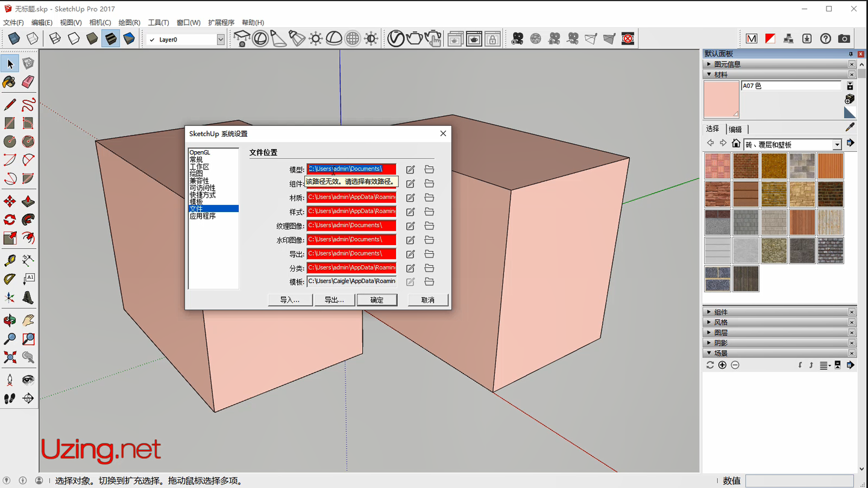Pick the Eraser tool in left toolbar
The image size is (868, 488).
point(28,82)
